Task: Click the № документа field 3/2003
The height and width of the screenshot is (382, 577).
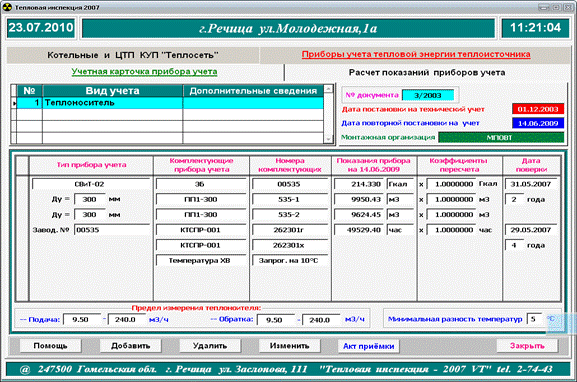Action: pyautogui.click(x=428, y=95)
